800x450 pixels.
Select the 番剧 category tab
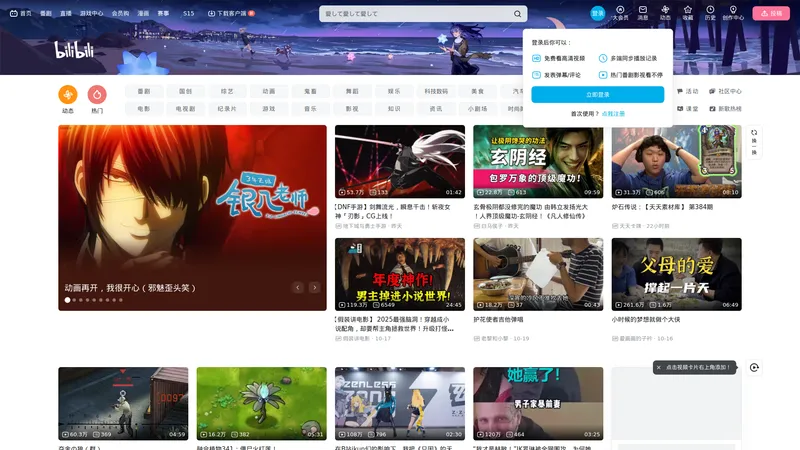pos(144,91)
